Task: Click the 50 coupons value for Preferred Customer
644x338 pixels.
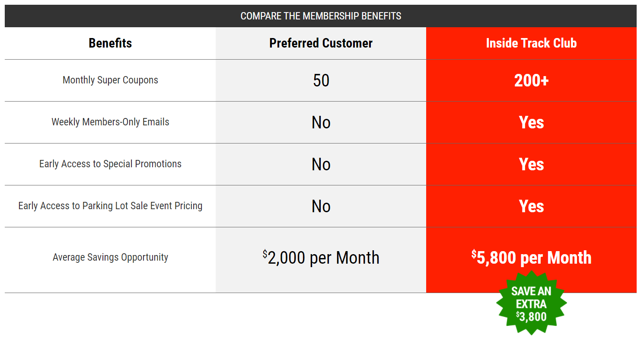Action: [321, 81]
